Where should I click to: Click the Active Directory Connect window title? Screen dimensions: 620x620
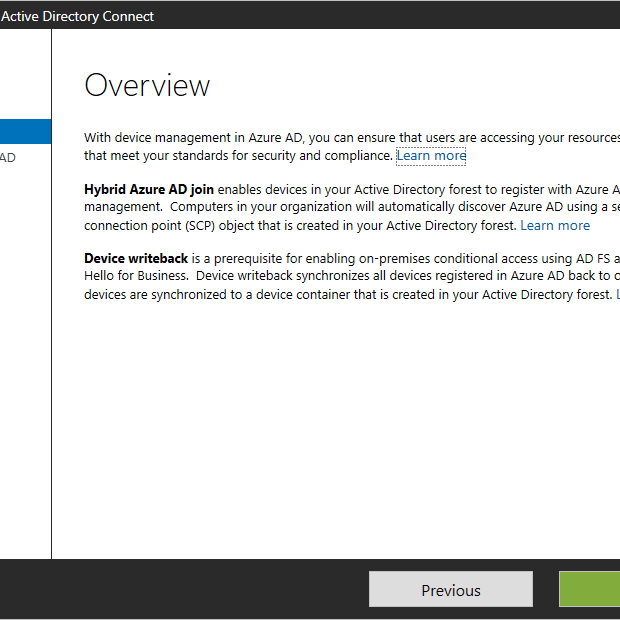click(77, 16)
